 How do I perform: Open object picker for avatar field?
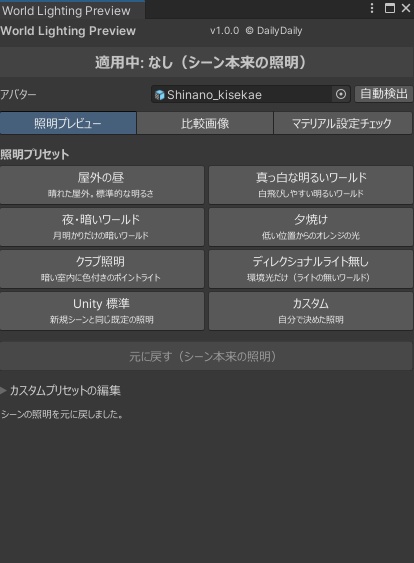click(341, 94)
